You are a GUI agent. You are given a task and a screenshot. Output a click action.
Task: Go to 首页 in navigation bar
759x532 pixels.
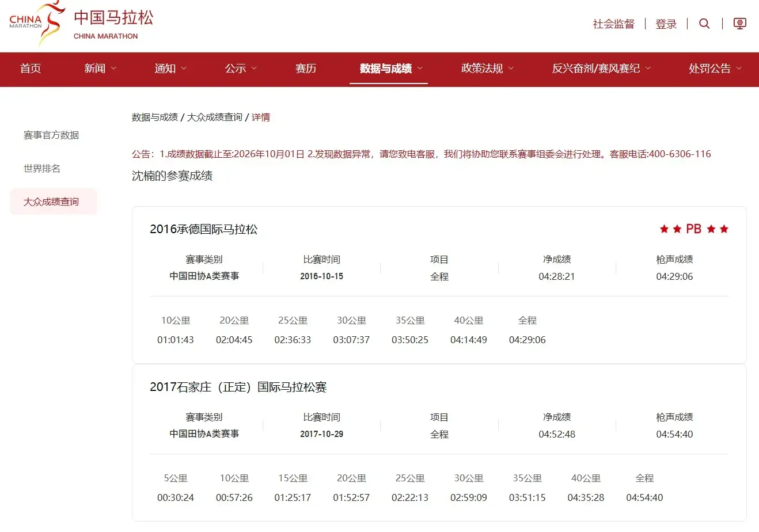coord(31,69)
